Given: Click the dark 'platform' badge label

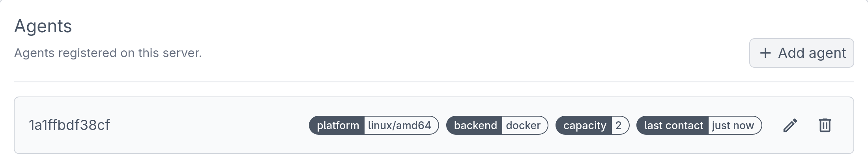Looking at the screenshot, I should pyautogui.click(x=337, y=125).
